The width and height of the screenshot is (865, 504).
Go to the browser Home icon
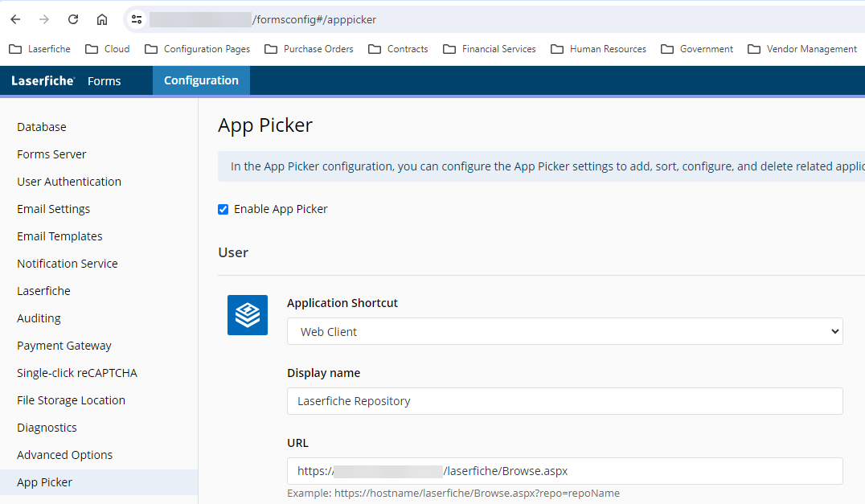coord(102,19)
